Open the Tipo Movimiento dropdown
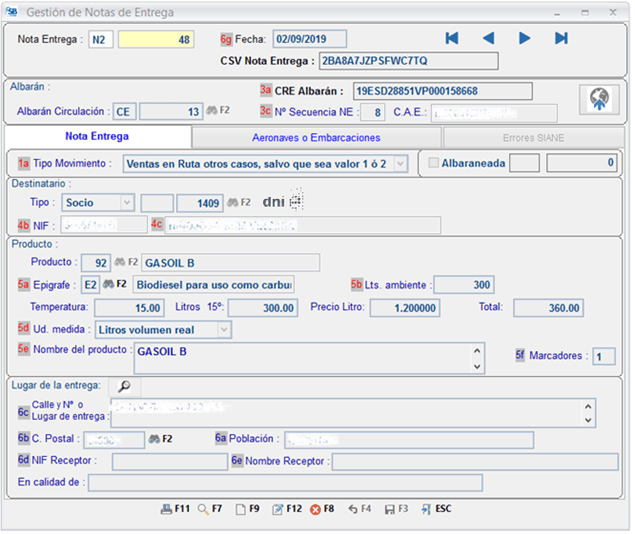635x534 pixels. 399,163
